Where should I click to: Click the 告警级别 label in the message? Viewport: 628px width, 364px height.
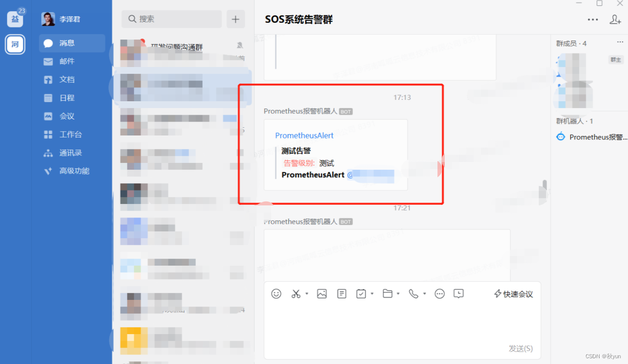coord(299,163)
